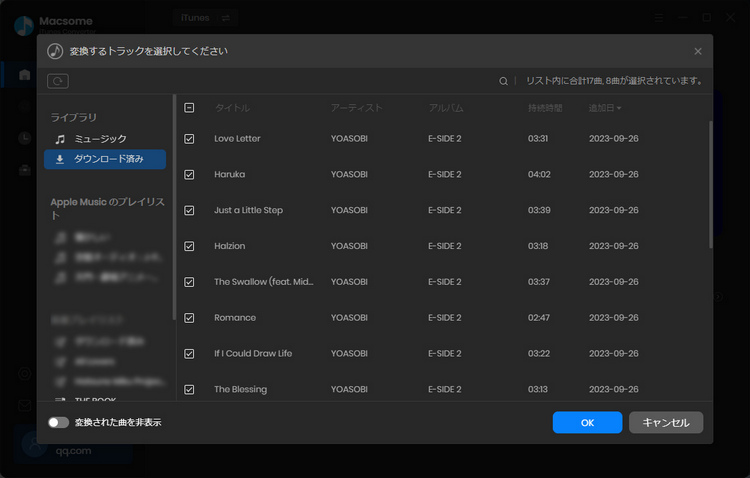Select ミュージック library item
Viewport: 750px width, 478px height.
pyautogui.click(x=105, y=139)
